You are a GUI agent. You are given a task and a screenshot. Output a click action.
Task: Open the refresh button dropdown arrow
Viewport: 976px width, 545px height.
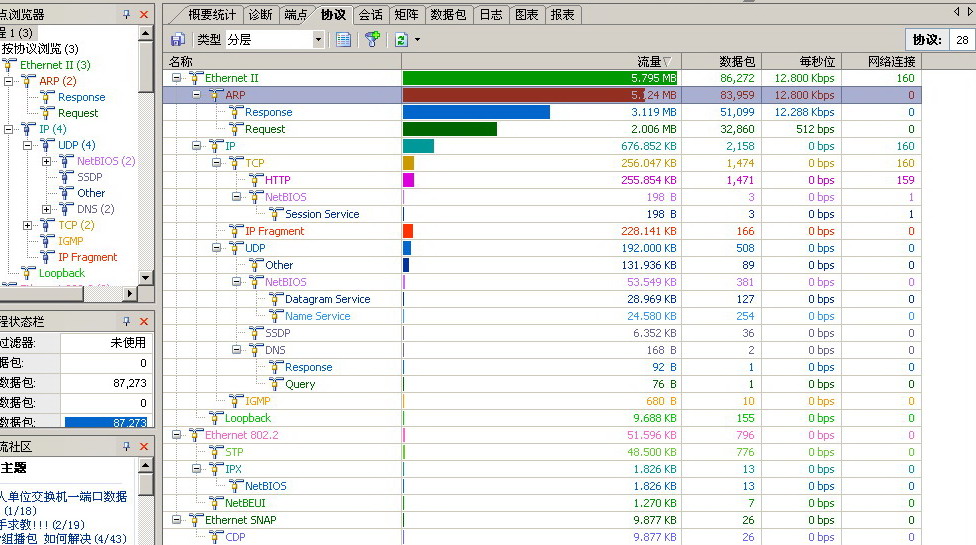coord(417,40)
